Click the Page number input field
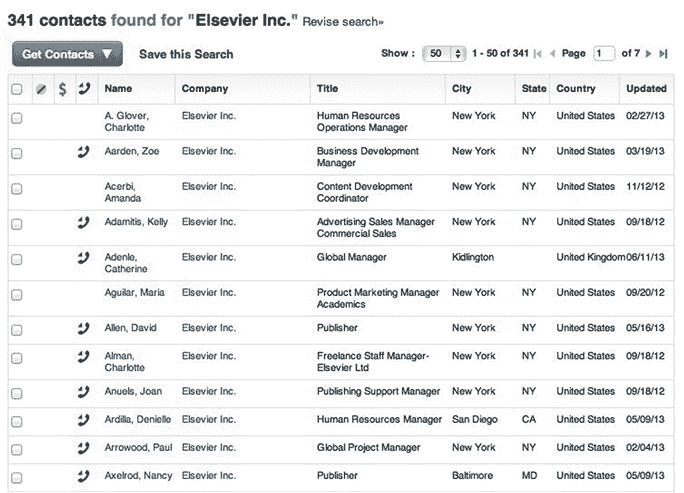Viewport: 684px width, 493px height. pyautogui.click(x=604, y=54)
